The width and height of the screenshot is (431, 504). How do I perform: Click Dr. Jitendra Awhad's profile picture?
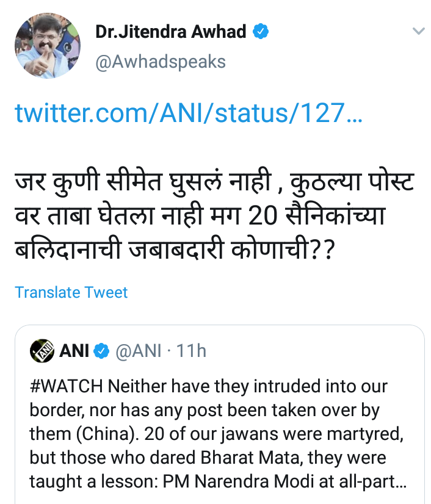(47, 46)
